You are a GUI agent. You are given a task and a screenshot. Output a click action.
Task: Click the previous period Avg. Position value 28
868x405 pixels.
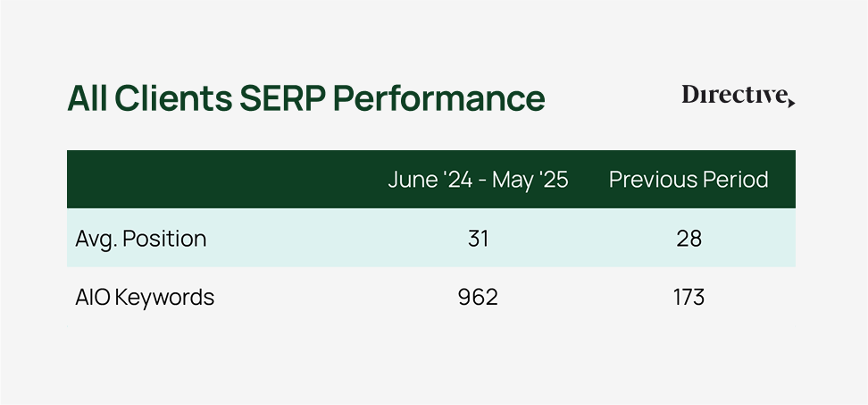pos(689,239)
